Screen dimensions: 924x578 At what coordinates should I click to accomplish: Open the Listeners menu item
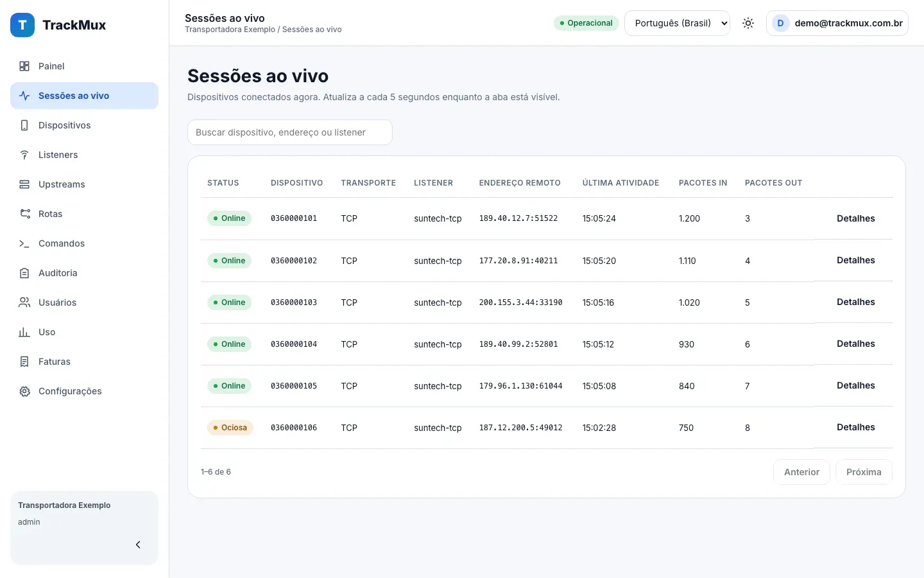coord(84,155)
